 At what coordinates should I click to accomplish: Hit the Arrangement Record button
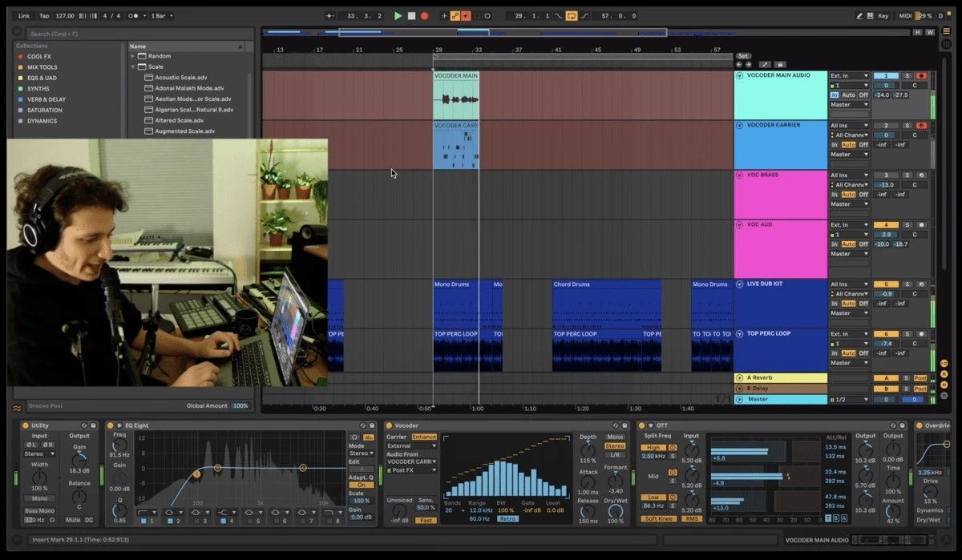click(x=424, y=16)
